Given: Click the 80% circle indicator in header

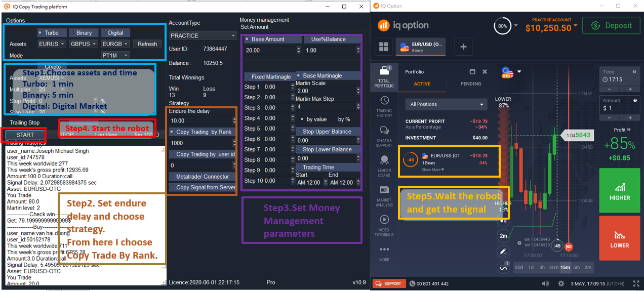Looking at the screenshot, I should click(x=502, y=25).
